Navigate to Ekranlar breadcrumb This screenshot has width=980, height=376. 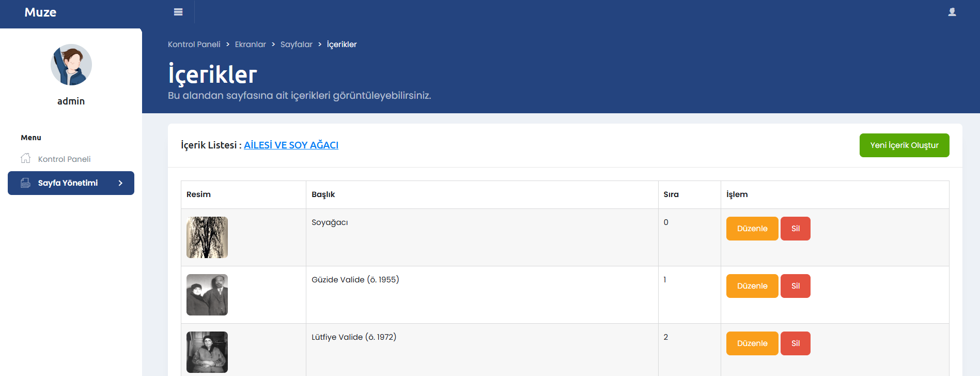tap(250, 44)
